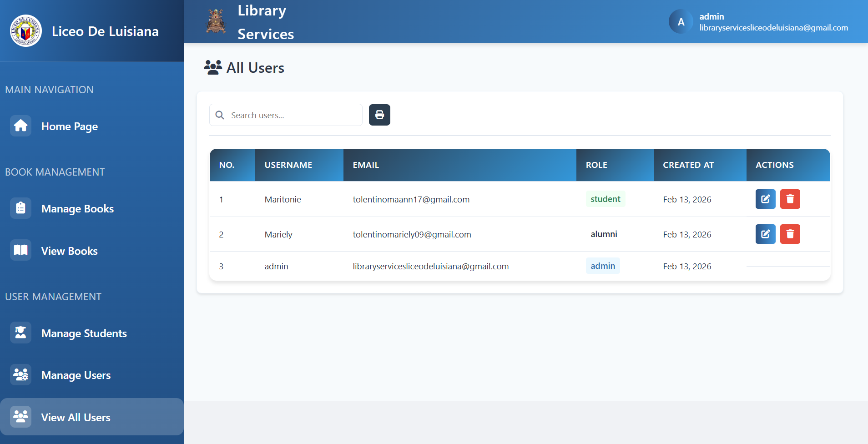
Task: Click the search magnifier icon
Action: [x=220, y=115]
